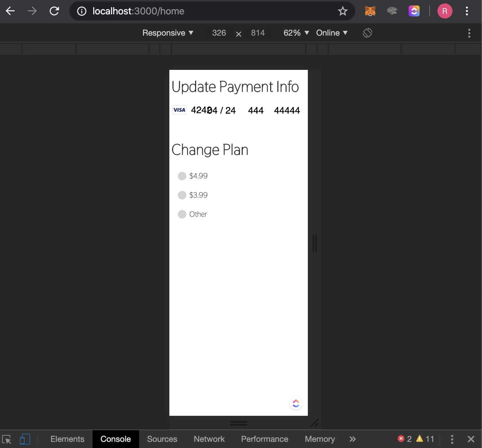Screen dimensions: 482x448
Task: Open device toolbar more options menu
Action: click(x=469, y=33)
